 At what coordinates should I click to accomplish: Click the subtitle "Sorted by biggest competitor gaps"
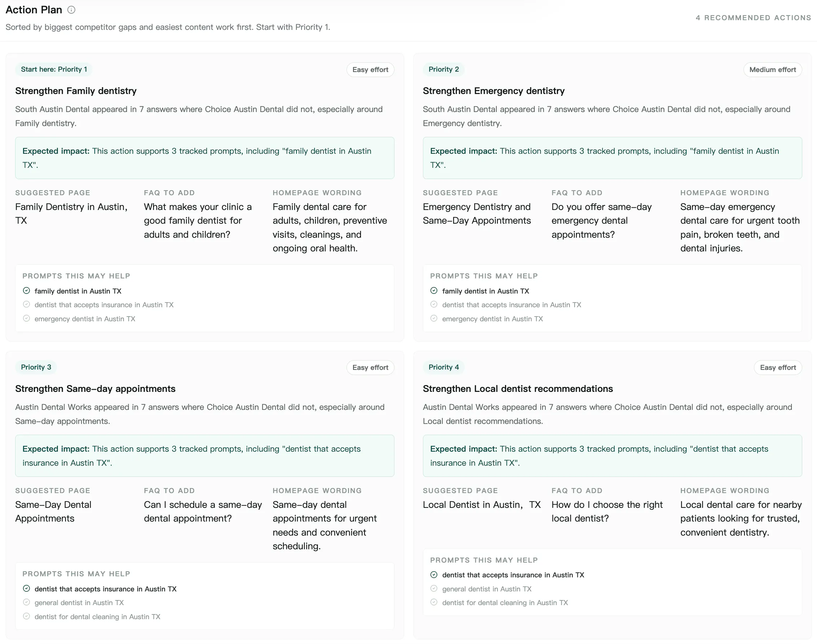click(168, 27)
